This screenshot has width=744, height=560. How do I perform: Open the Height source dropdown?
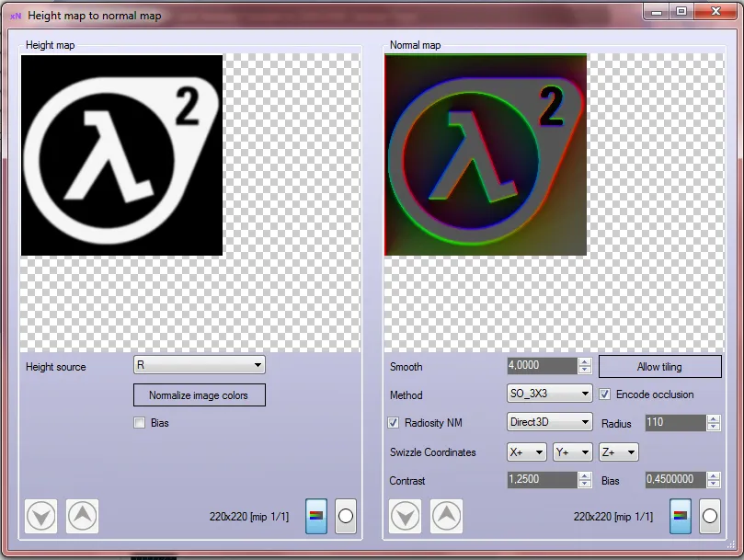(200, 365)
